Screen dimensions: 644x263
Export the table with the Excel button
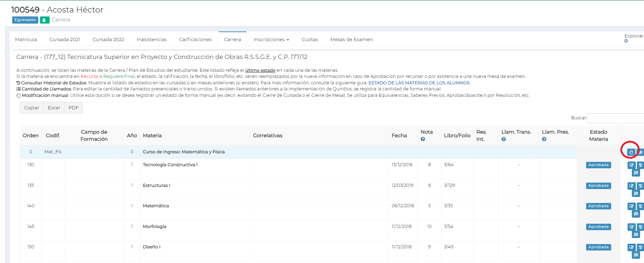pyautogui.click(x=54, y=108)
